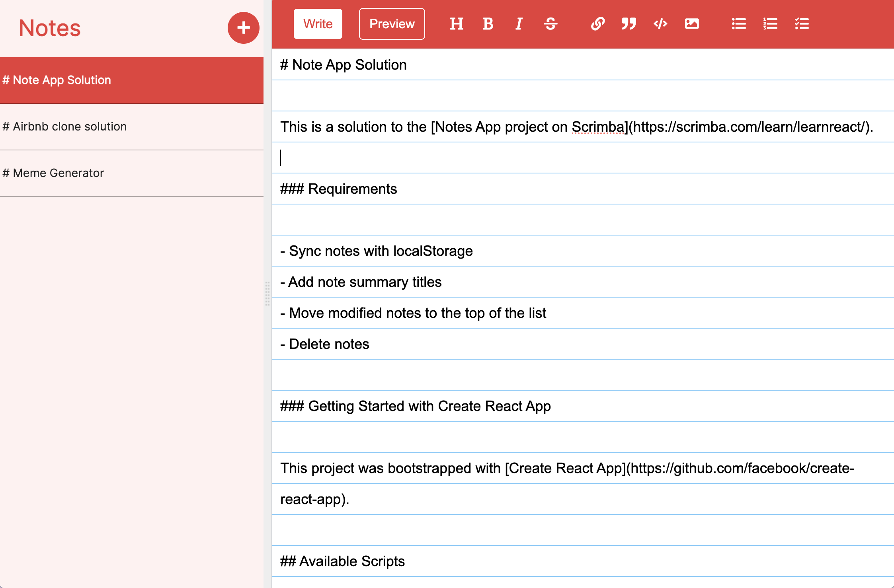Add a checked task list
Image resolution: width=894 pixels, height=588 pixels.
point(802,24)
